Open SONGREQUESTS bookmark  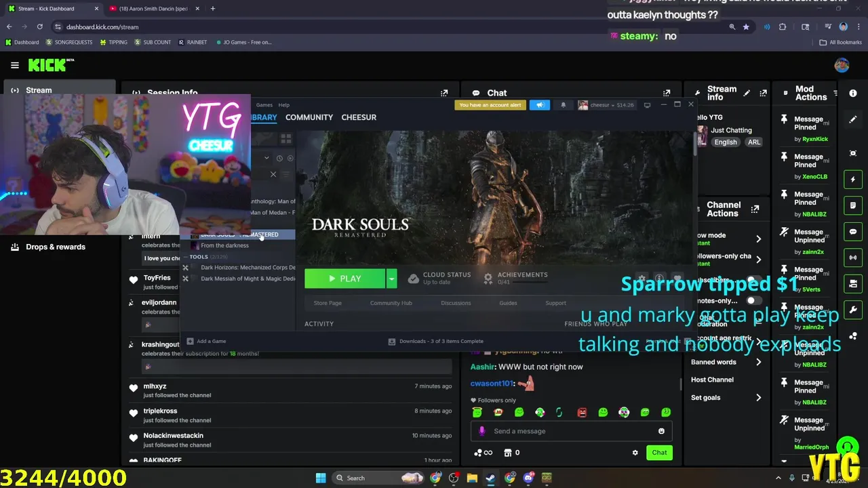(x=68, y=42)
